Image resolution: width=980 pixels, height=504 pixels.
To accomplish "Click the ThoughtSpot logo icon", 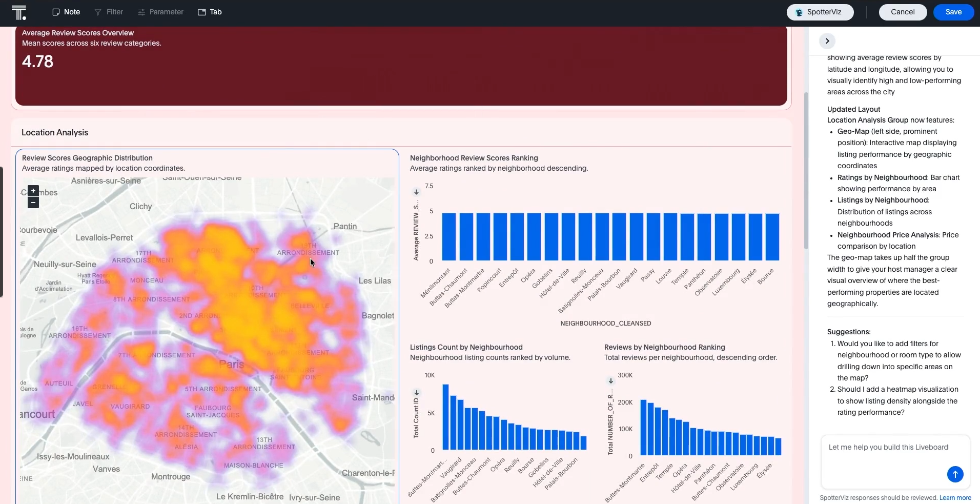I will click(x=18, y=12).
